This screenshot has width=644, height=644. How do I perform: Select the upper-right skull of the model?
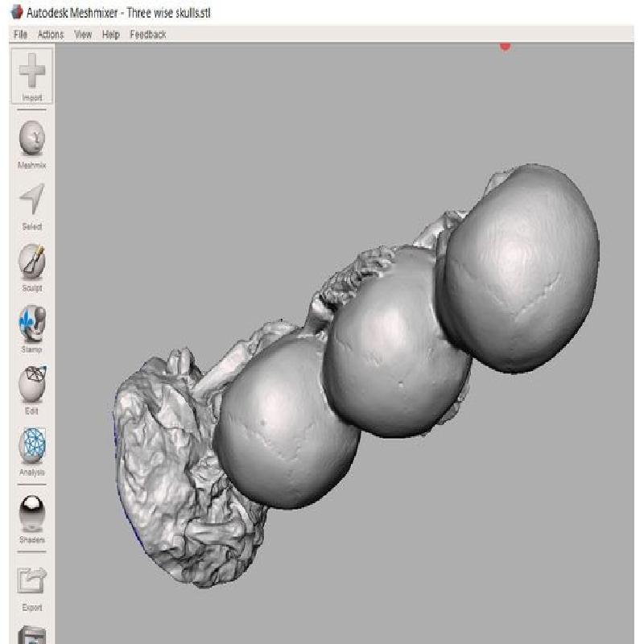522,266
